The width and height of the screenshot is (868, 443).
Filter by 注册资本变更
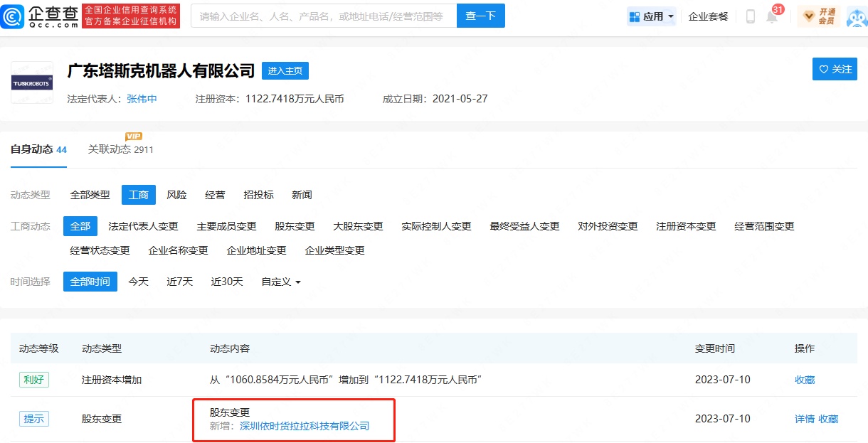pyautogui.click(x=686, y=226)
